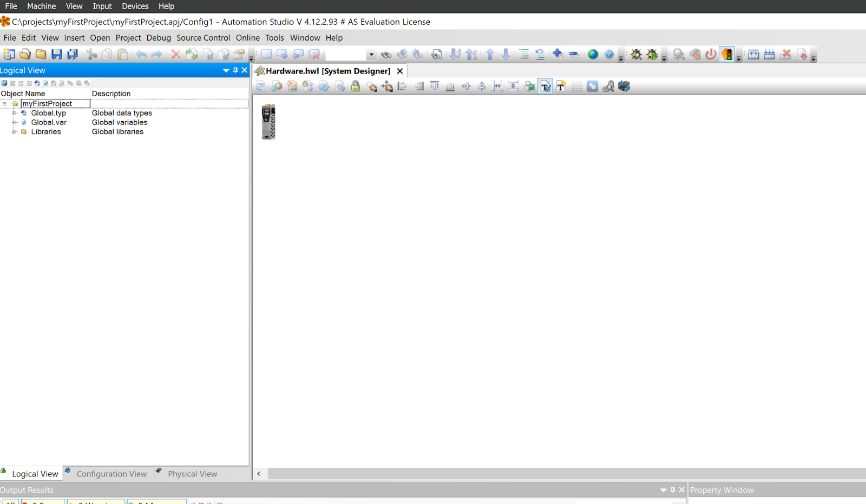This screenshot has width=866, height=504.
Task: Expand the Global.typ tree node
Action: click(x=15, y=113)
